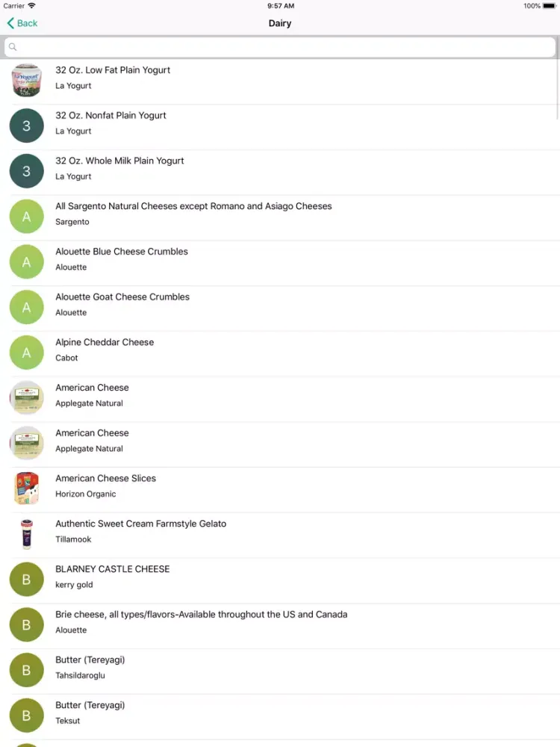
Task: Focus the search input field
Action: [284, 47]
